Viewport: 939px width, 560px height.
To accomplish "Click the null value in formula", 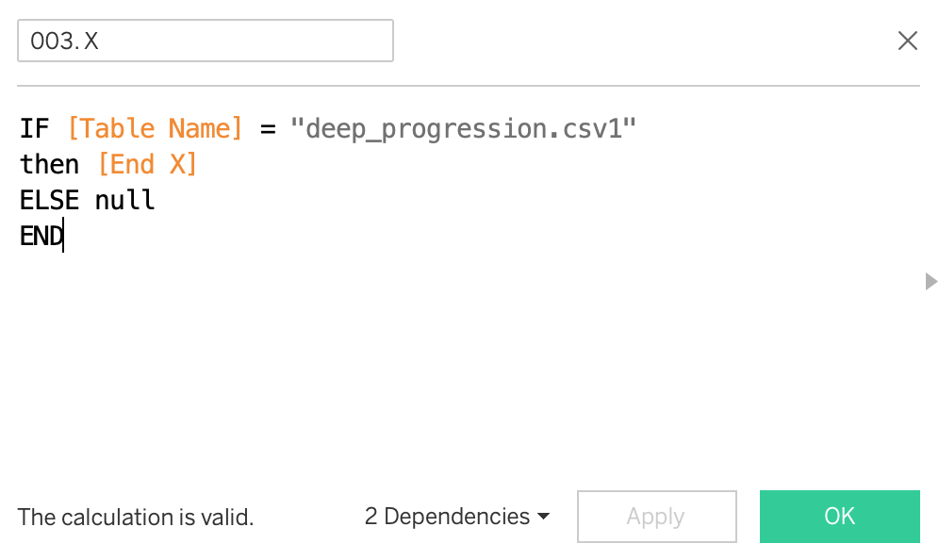I will [x=125, y=200].
